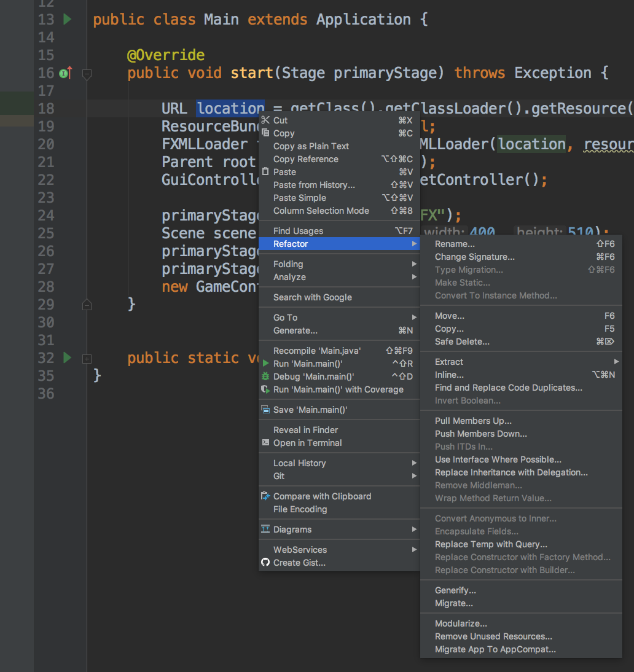Select Migrate... in Refactor submenu
Screen dimensions: 634x672
pos(521,603)
